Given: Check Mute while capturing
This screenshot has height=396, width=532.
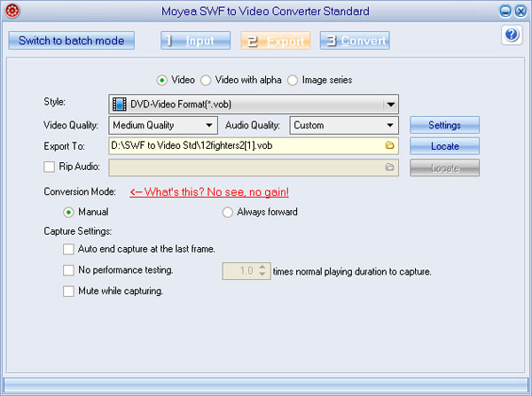Looking at the screenshot, I should point(68,291).
